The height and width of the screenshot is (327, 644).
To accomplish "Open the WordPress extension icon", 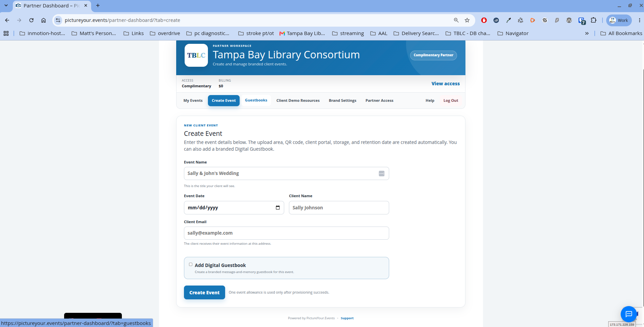I will coord(569,20).
